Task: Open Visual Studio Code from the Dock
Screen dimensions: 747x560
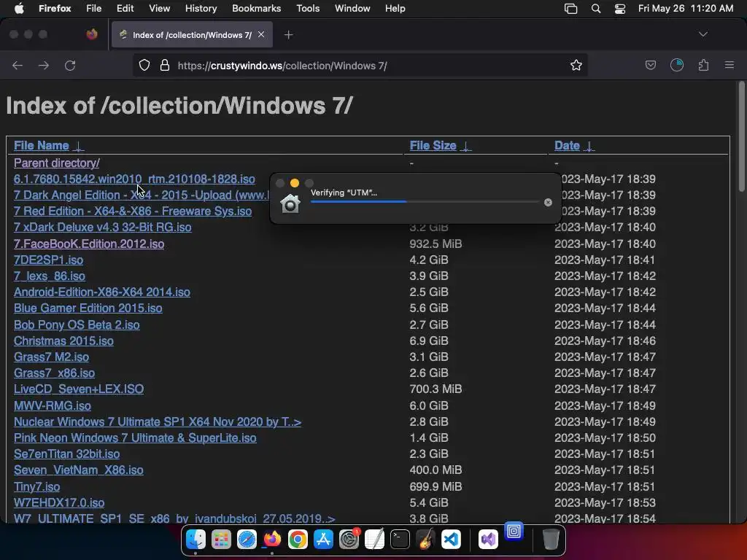Action: 451,540
